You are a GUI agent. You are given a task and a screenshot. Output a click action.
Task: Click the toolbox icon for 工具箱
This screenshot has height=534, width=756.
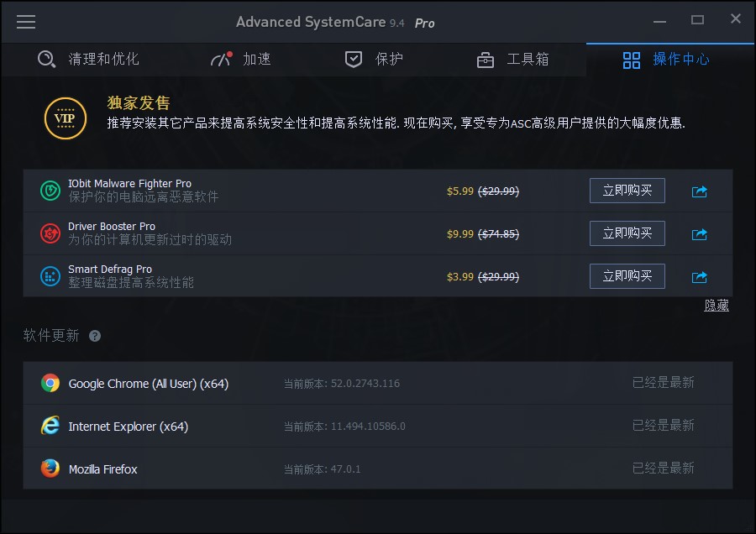pyautogui.click(x=485, y=60)
